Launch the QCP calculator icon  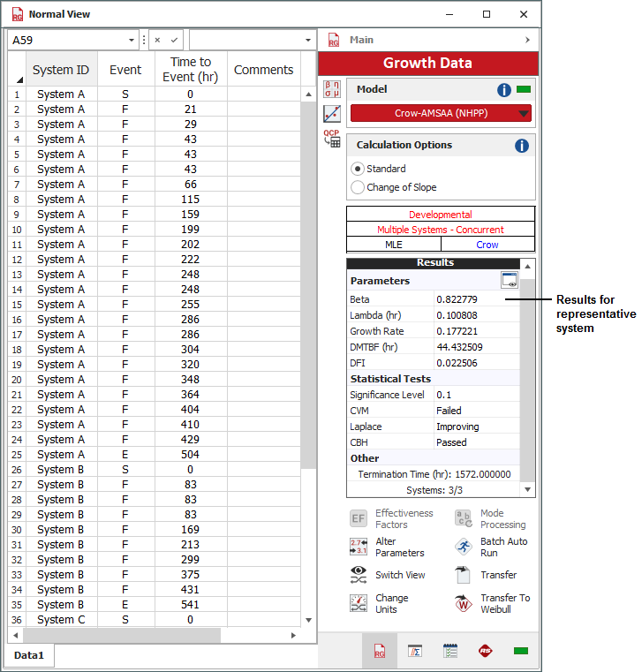coord(332,139)
